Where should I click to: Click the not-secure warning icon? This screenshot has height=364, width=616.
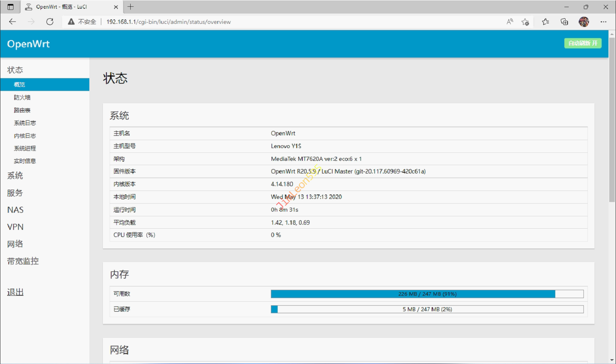coord(71,22)
